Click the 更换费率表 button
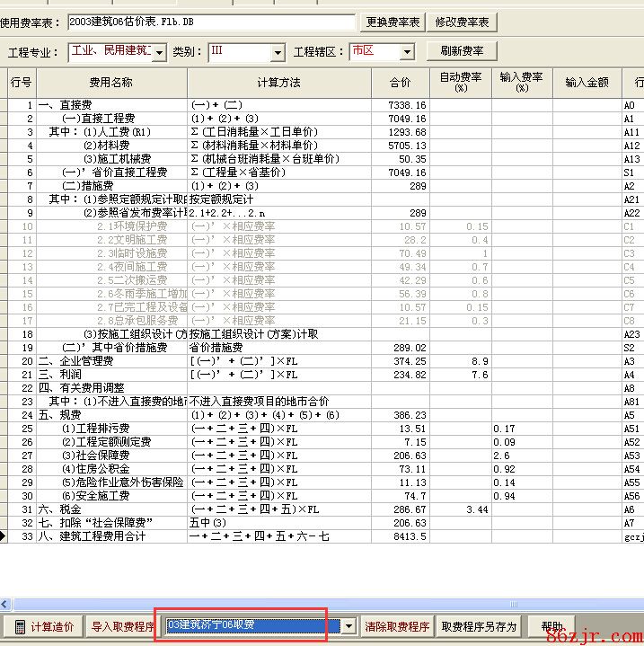 tap(393, 22)
